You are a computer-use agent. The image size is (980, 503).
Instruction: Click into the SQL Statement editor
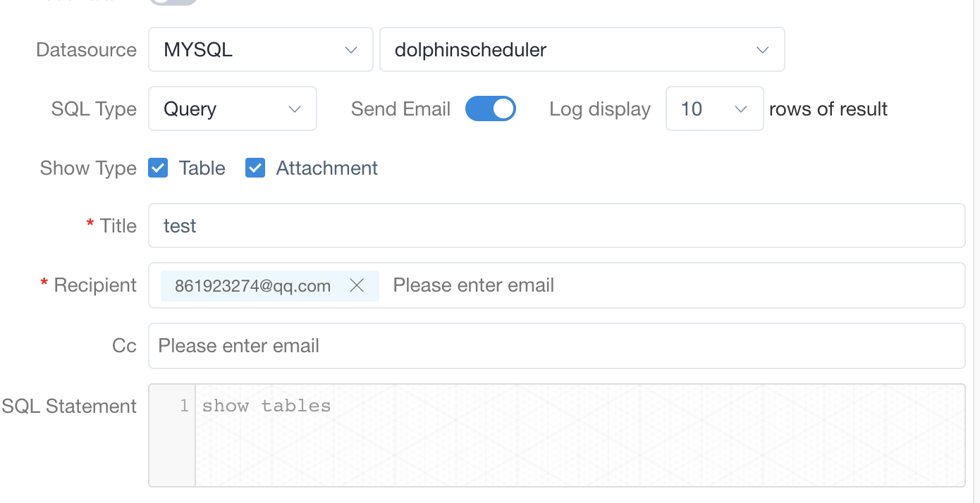(x=580, y=435)
